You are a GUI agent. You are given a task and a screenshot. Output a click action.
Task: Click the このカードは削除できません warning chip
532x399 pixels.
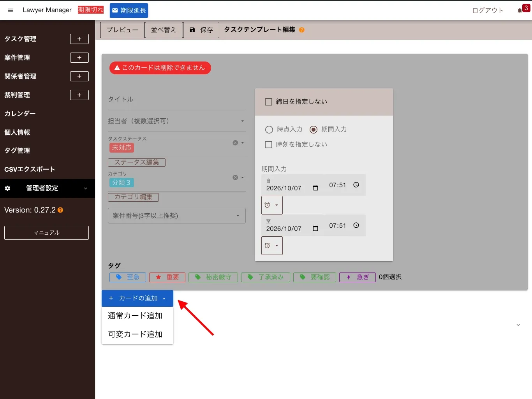coord(160,68)
